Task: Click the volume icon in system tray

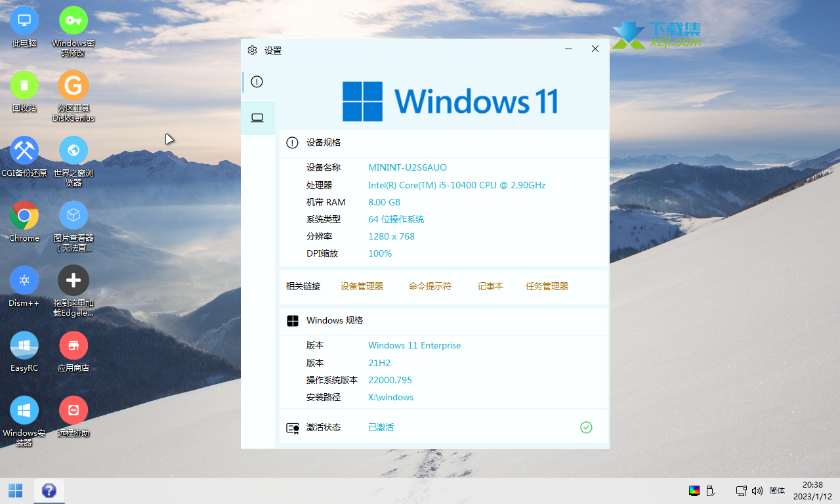Action: click(x=757, y=490)
